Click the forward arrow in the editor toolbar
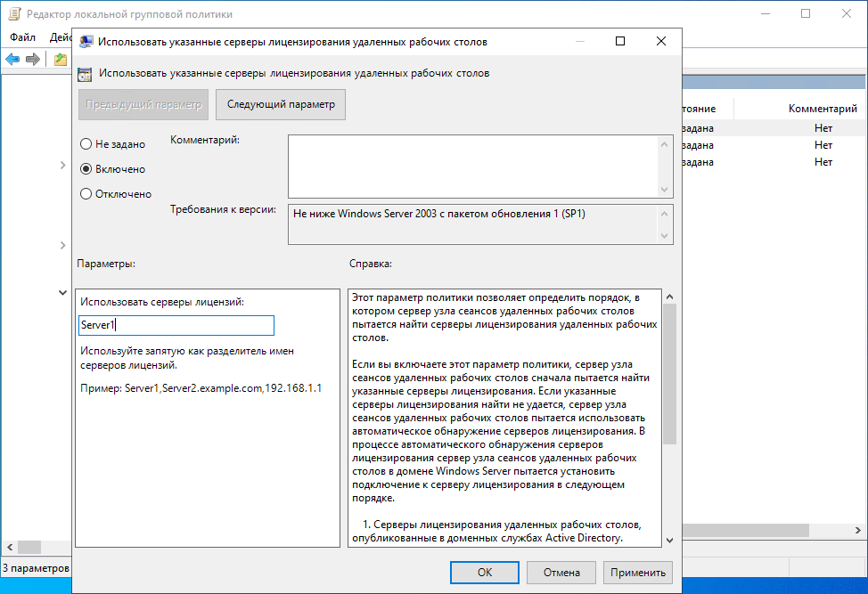Image resolution: width=868 pixels, height=594 pixels. point(33,59)
